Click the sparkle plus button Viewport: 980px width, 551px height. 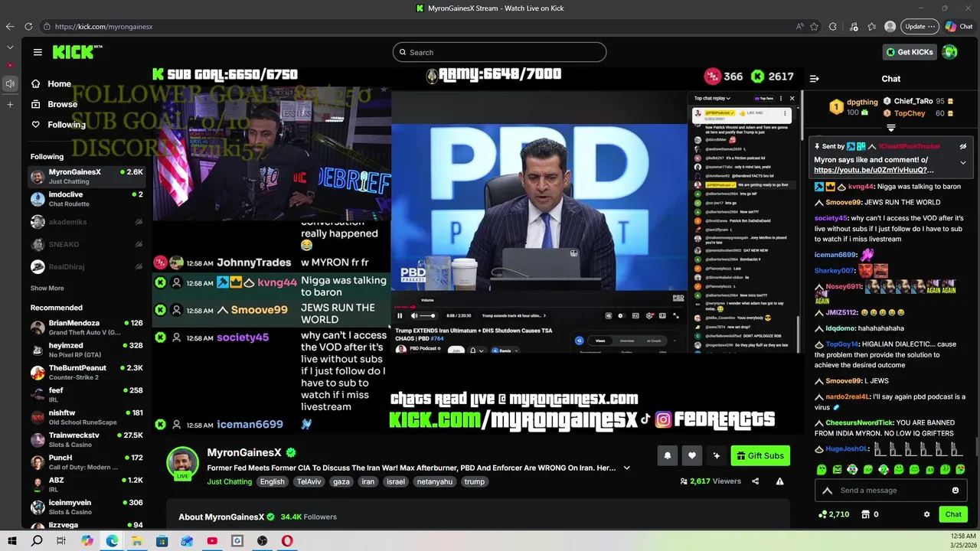pos(716,455)
